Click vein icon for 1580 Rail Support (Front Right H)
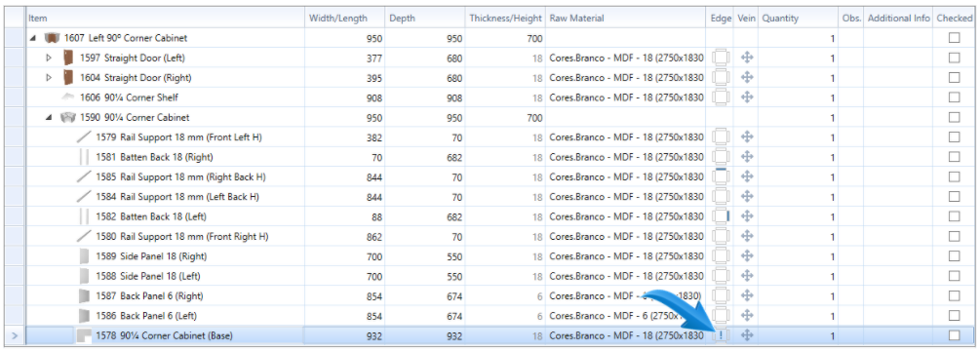Image resolution: width=980 pixels, height=351 pixels. pos(747,237)
